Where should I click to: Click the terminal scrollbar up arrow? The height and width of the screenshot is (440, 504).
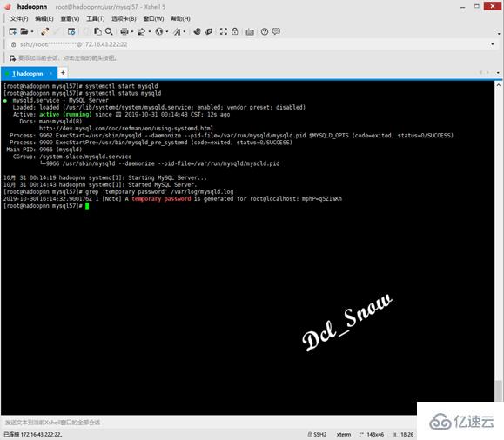pyautogui.click(x=499, y=85)
